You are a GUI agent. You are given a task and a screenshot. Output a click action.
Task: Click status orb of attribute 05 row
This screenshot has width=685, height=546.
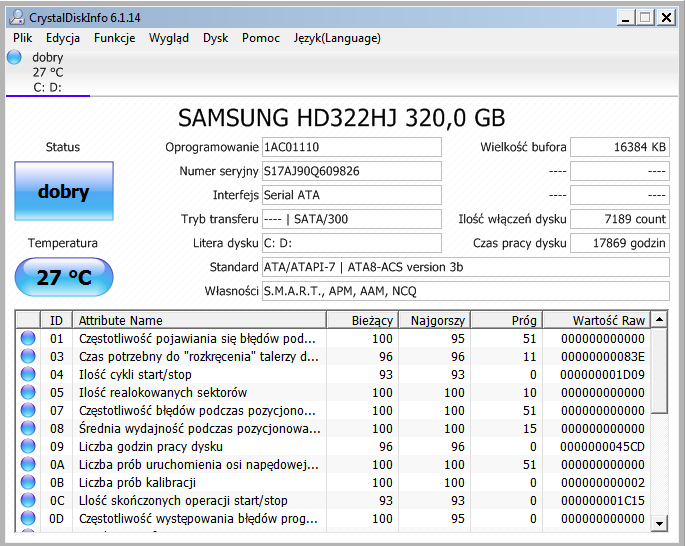point(28,392)
